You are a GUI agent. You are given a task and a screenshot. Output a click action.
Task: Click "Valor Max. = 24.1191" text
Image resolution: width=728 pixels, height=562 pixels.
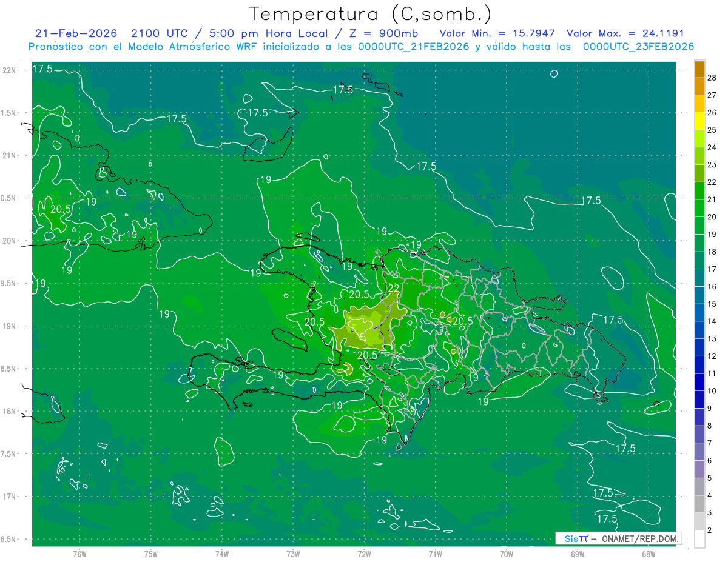(625, 33)
